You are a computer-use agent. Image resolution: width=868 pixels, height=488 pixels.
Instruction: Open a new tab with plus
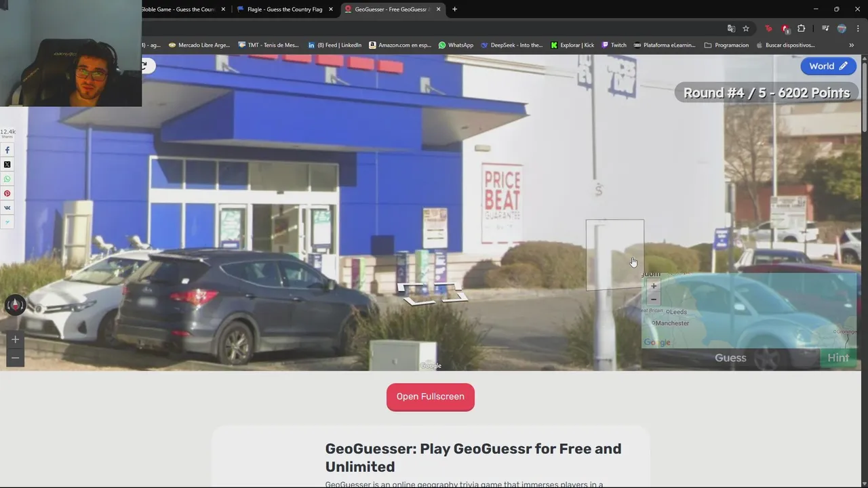[x=454, y=9]
